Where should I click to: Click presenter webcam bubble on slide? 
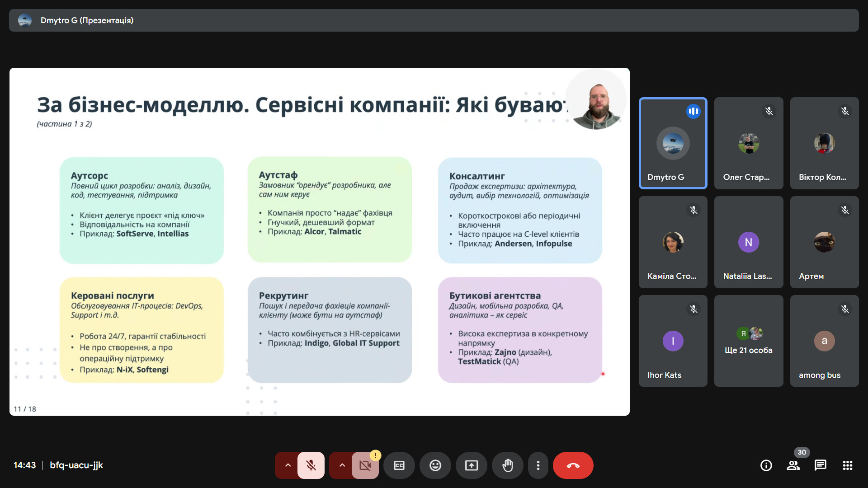[596, 100]
